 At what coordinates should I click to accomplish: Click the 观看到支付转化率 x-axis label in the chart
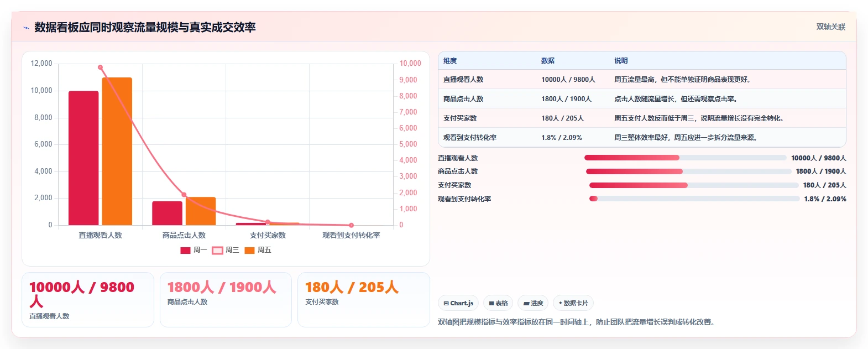click(351, 235)
